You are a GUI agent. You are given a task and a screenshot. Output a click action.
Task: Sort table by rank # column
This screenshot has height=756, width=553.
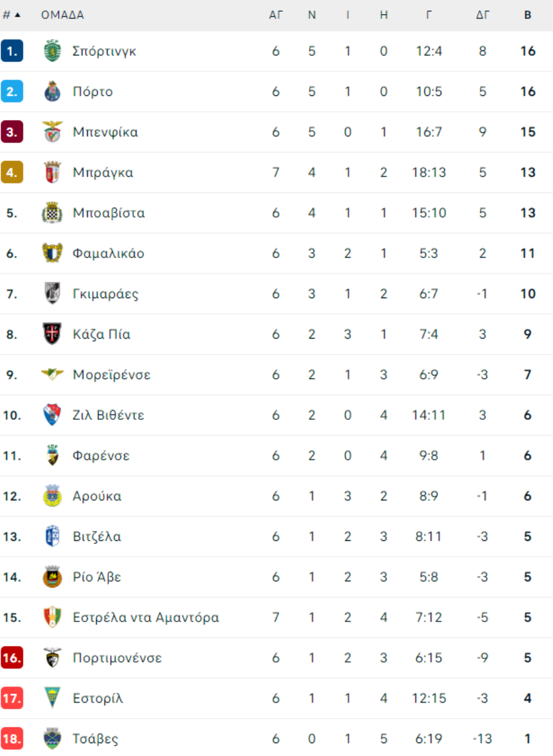coord(11,15)
